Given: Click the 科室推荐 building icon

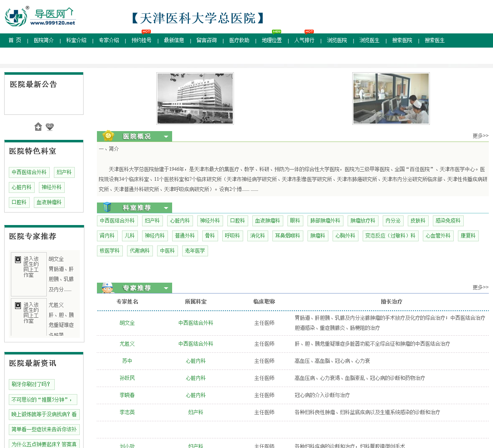Looking at the screenshot, I should tap(107, 207).
